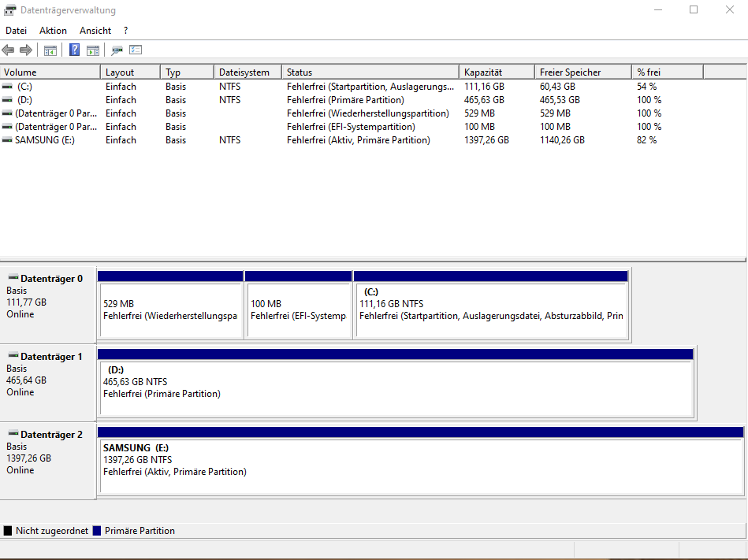Click NTFS cell in SAMSUNG (E:) row
The image size is (748, 560).
coord(229,140)
